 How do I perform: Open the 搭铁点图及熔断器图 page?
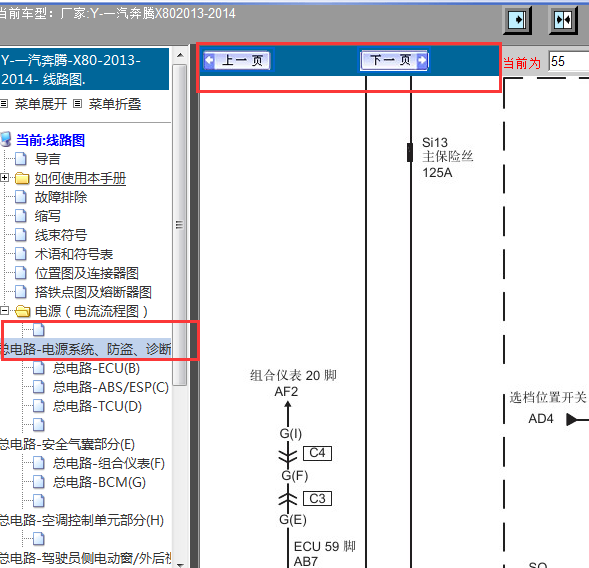pyautogui.click(x=93, y=292)
